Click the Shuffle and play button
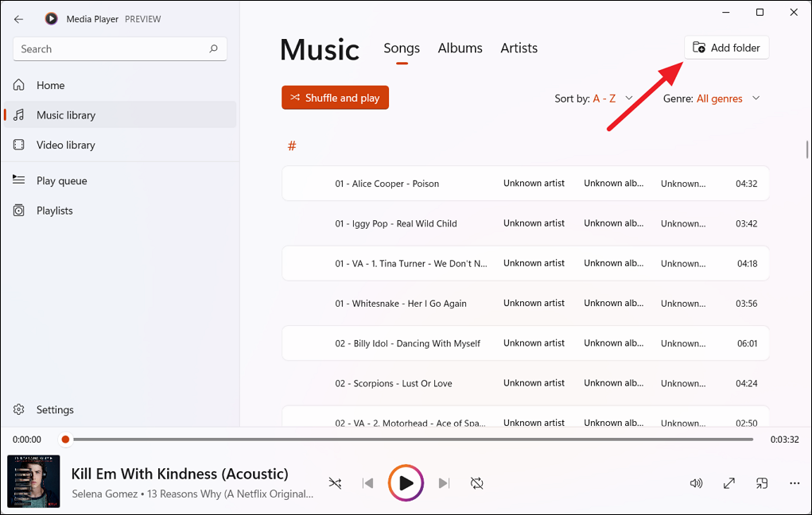Viewport: 812px width, 515px height. [x=335, y=97]
